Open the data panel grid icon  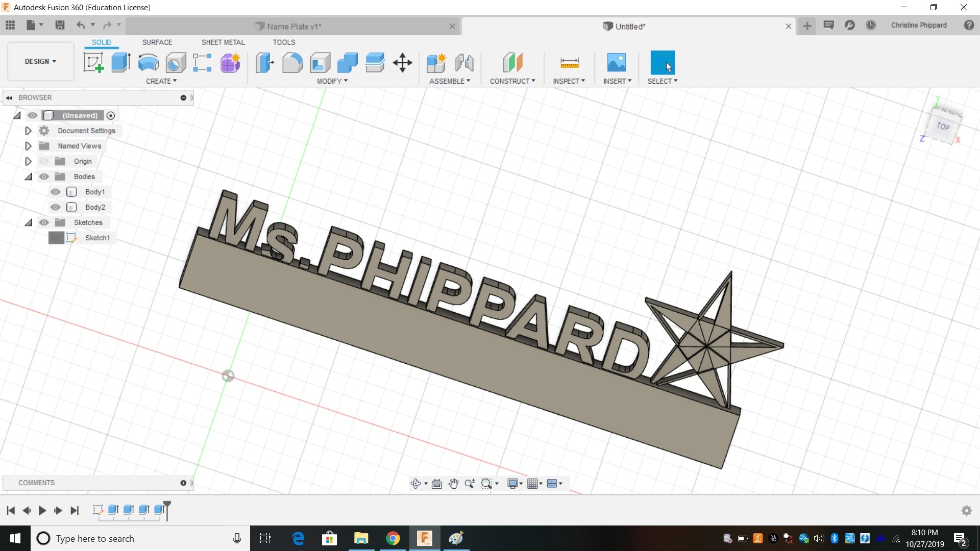[x=10, y=25]
